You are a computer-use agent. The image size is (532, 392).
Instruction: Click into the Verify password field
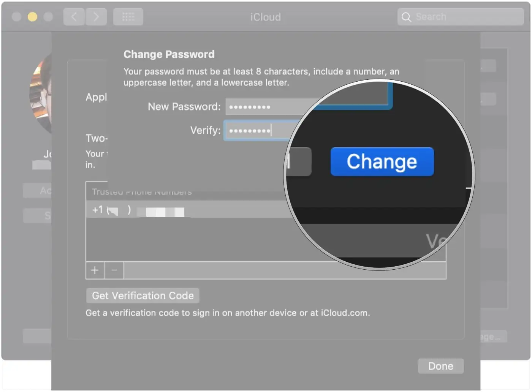(258, 131)
